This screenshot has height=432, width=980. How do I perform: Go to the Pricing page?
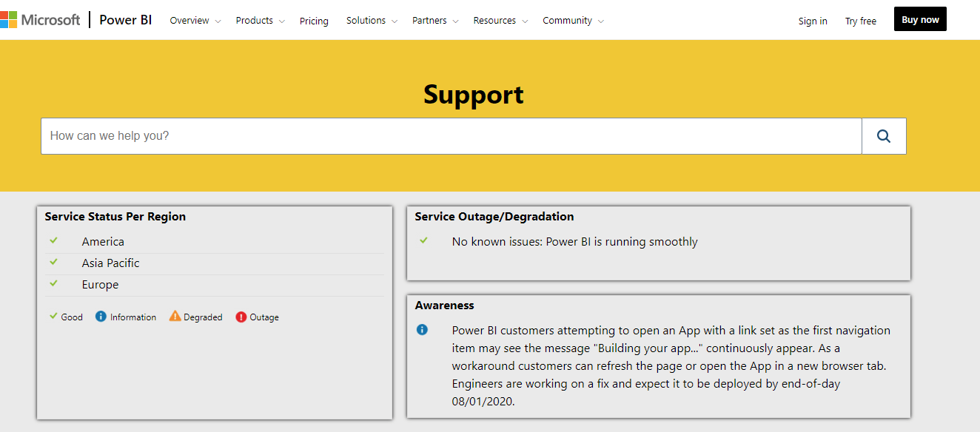[314, 21]
